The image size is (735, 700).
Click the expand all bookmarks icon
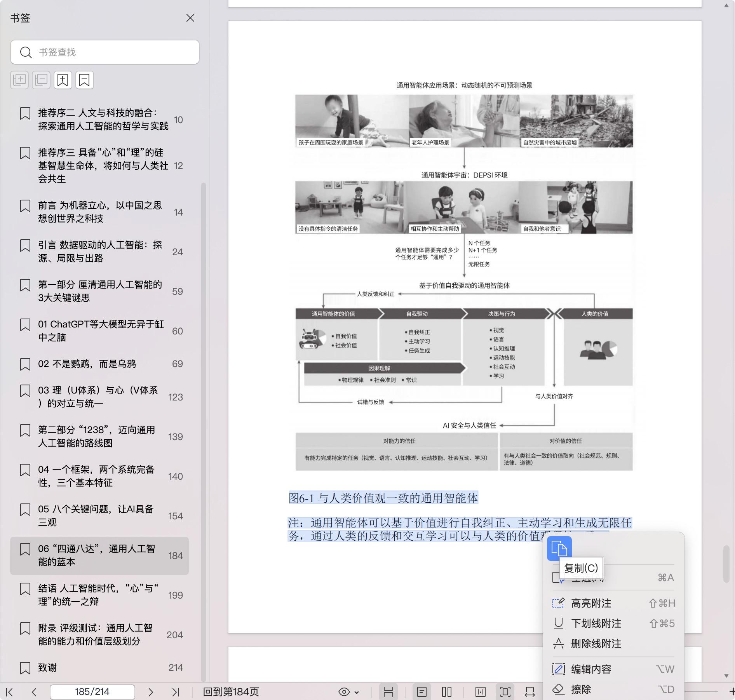pos(19,80)
